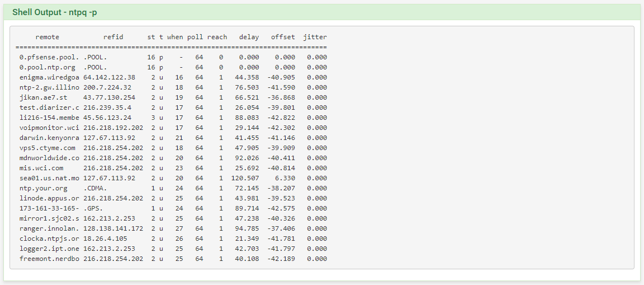
Task: Click the 0.pool.ntp.org entry
Action: click(47, 67)
